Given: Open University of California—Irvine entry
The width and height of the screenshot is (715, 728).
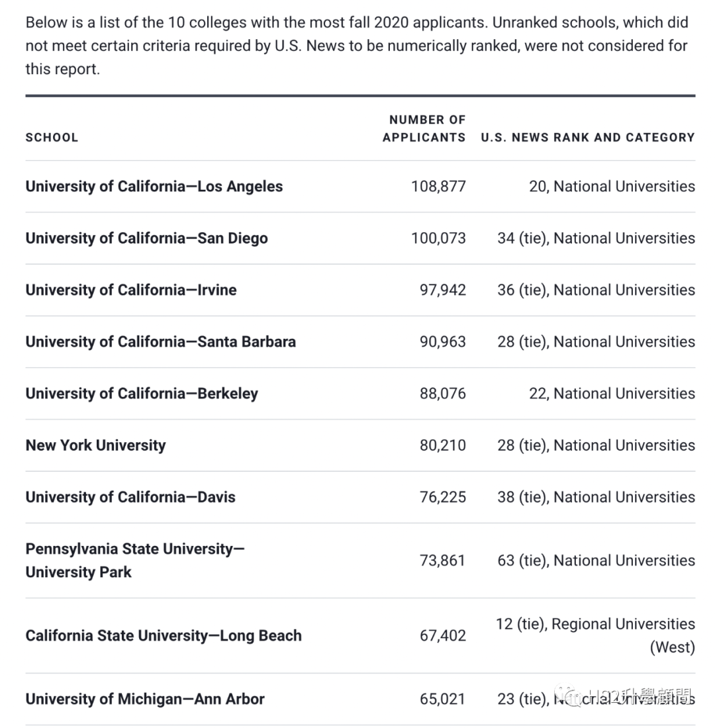Looking at the screenshot, I should pyautogui.click(x=130, y=290).
